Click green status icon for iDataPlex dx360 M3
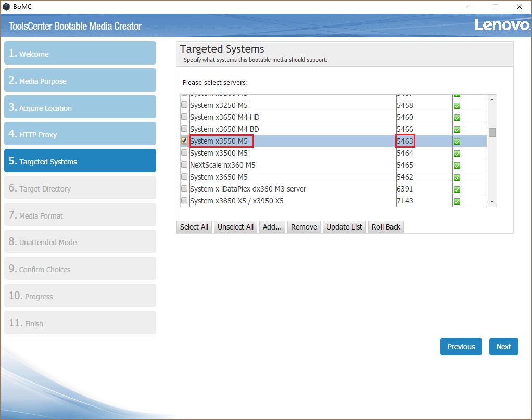This screenshot has height=420, width=532. coord(457,189)
